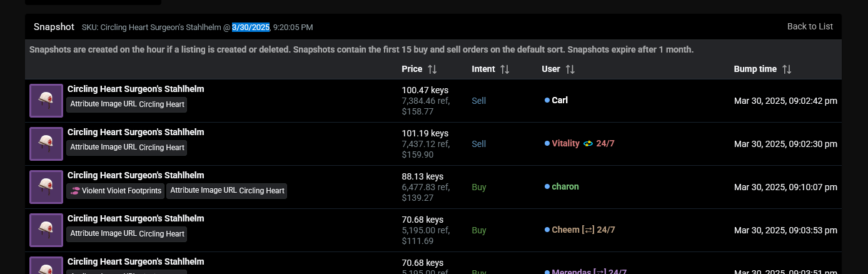
Task: Click Circling Heart attribute tag on Carl's listing
Action: click(x=126, y=104)
